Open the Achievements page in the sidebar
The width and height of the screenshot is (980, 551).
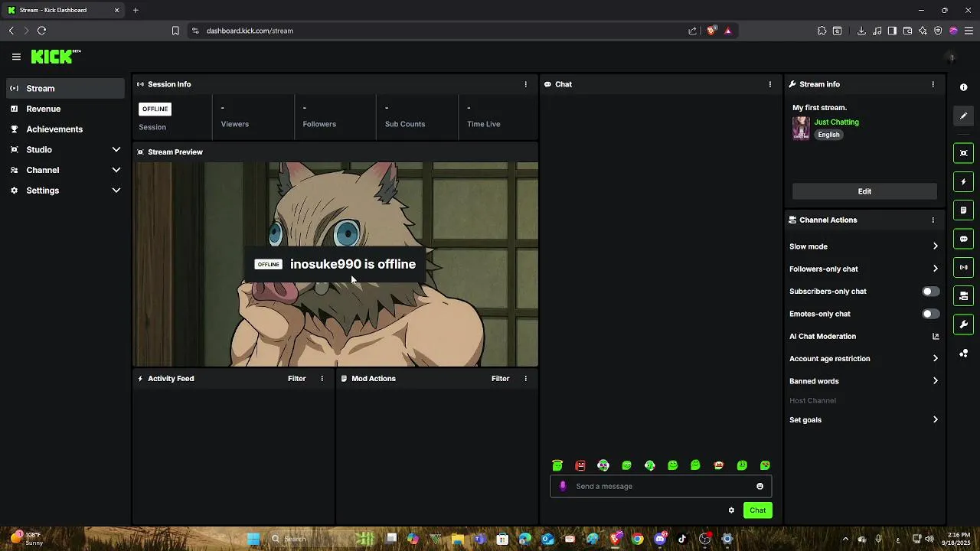click(64, 129)
